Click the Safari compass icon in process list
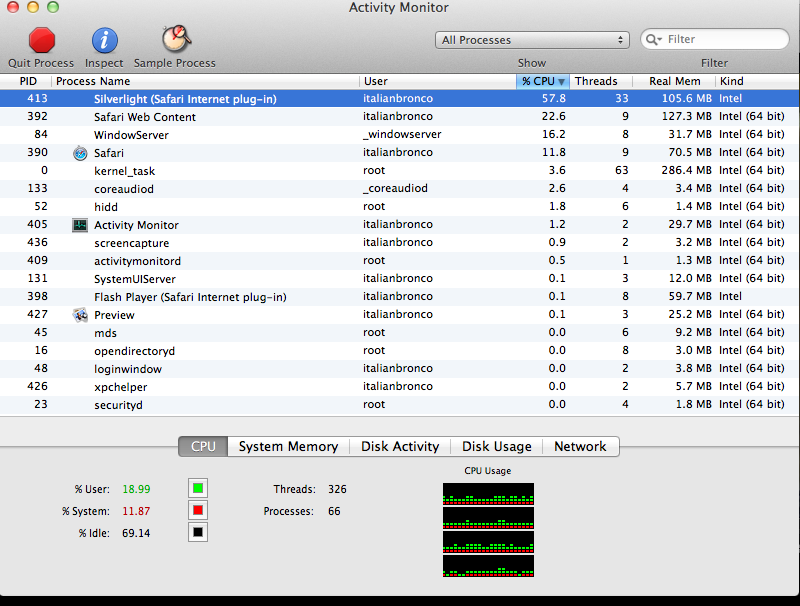The width and height of the screenshot is (800, 606). pos(80,153)
